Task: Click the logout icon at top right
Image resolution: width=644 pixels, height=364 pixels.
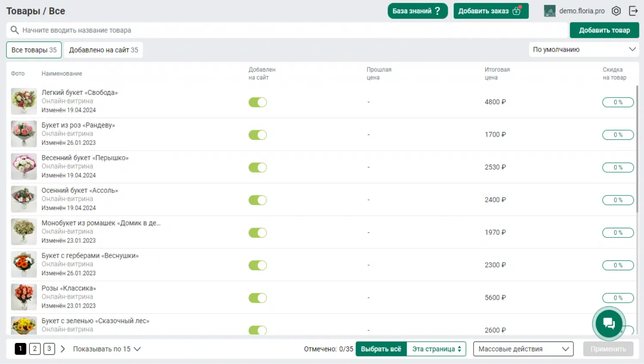Action: click(633, 11)
